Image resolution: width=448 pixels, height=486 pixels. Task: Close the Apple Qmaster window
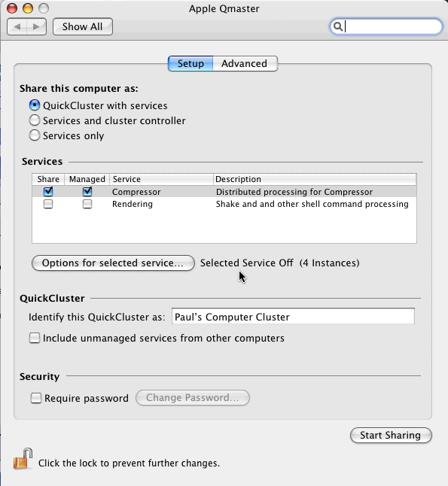coord(12,8)
